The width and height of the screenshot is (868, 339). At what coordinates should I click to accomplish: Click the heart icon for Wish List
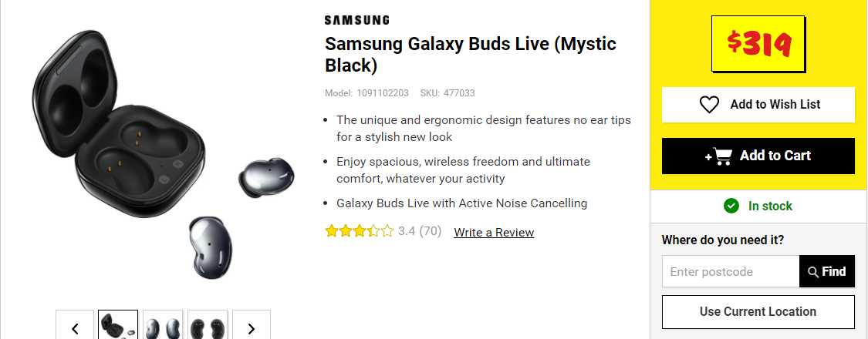709,105
